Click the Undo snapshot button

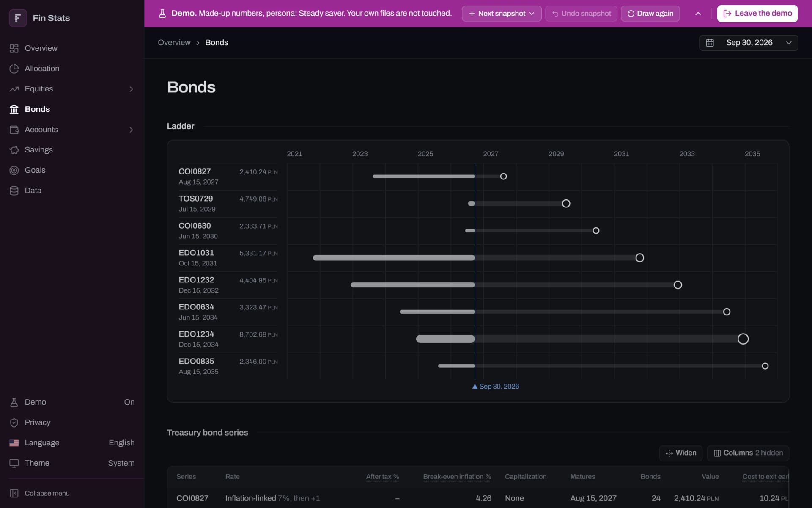(581, 14)
